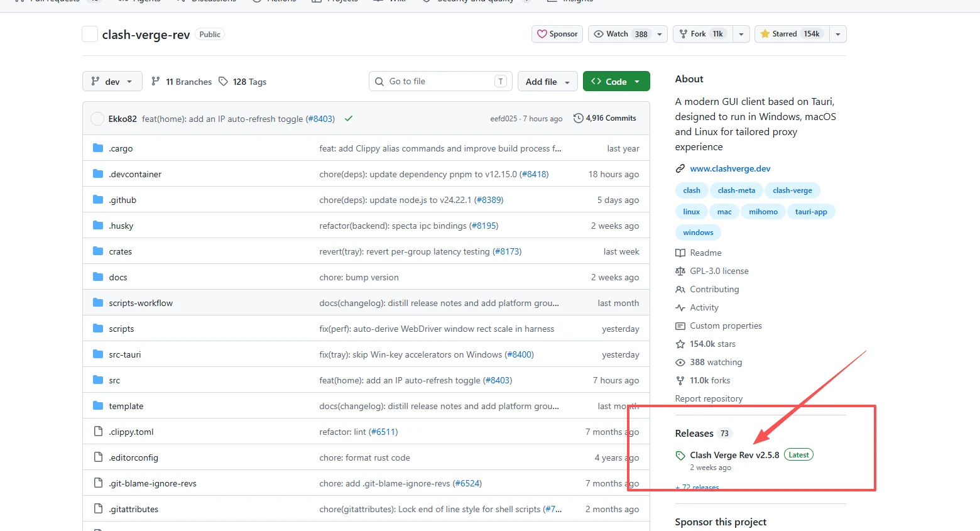Open the 4,916 Commits history
Screen dimensions: 980x531
tap(605, 118)
